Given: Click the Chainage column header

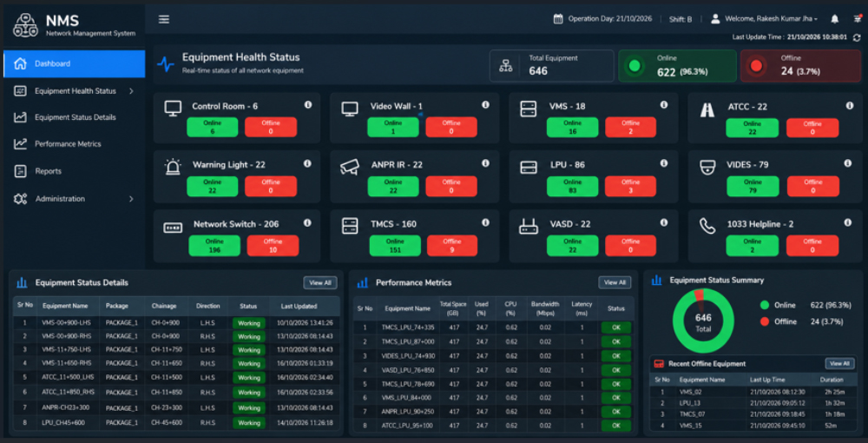Looking at the screenshot, I should click(x=164, y=306).
